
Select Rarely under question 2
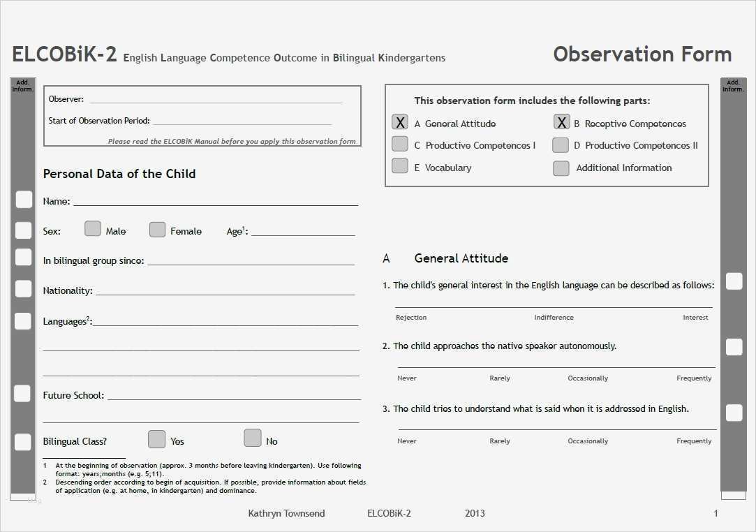tap(500, 378)
